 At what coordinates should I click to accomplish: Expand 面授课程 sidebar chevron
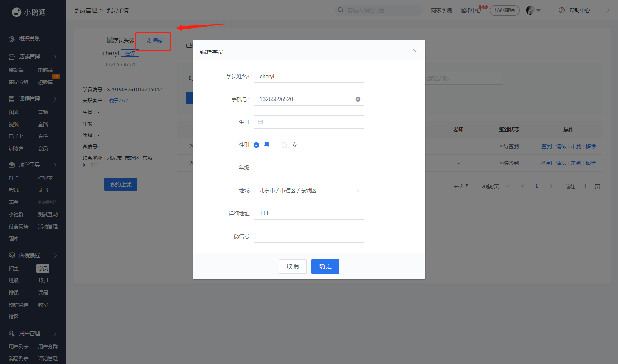click(x=55, y=255)
